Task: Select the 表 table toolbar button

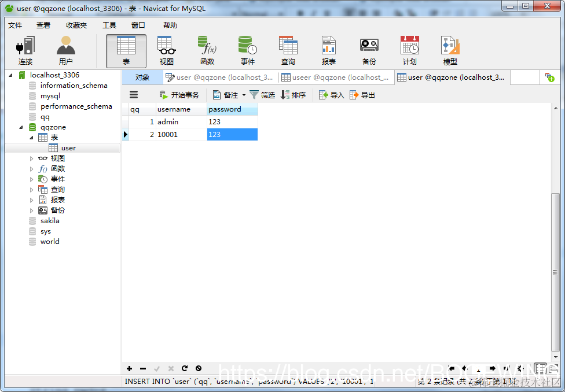Action: pos(126,51)
